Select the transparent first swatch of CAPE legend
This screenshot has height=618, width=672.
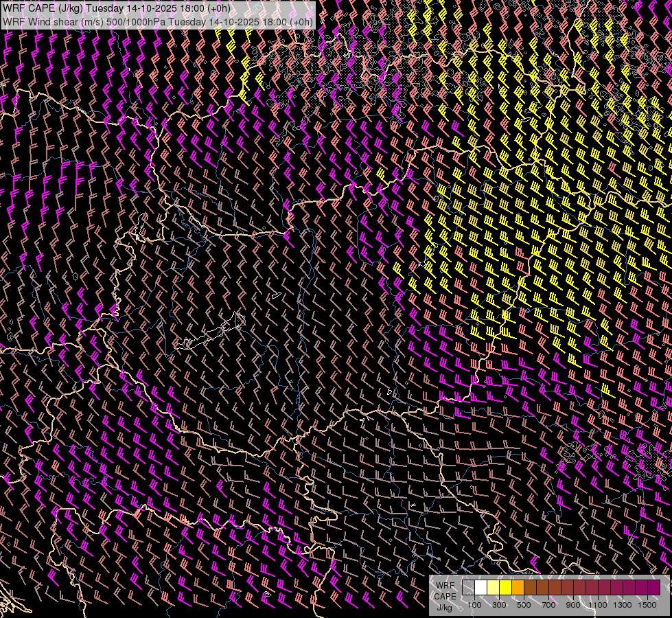[x=468, y=588]
